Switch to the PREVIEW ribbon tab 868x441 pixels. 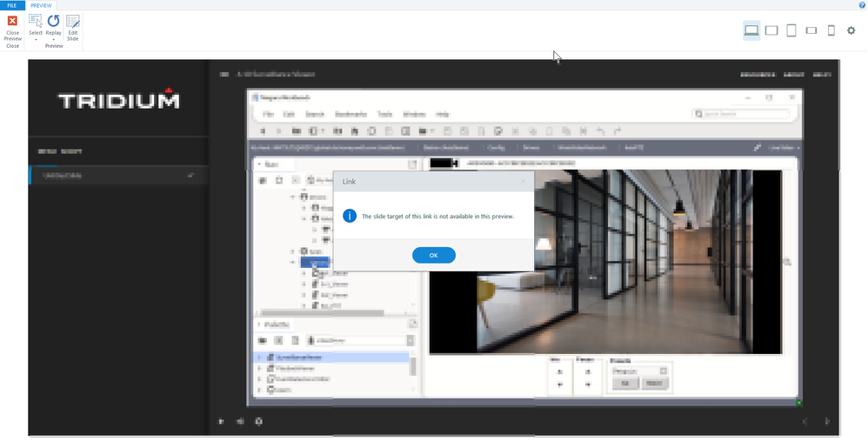42,5
